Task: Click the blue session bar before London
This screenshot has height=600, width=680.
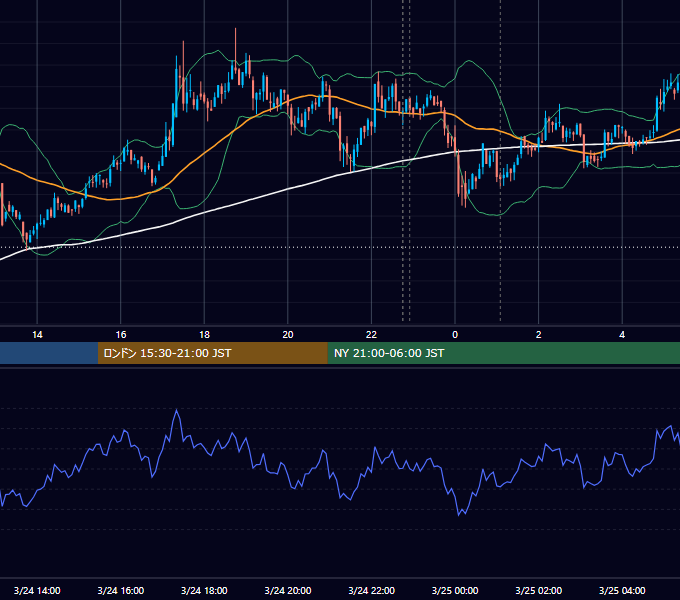Action: (x=49, y=353)
